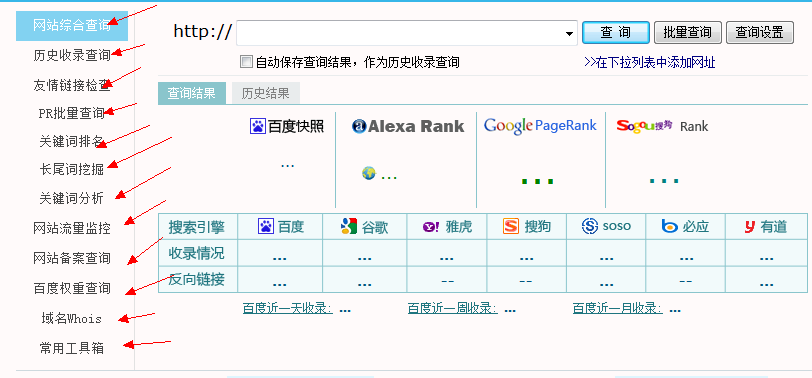Open 网站流量监控 in the sidebar
812x378 pixels.
[72, 228]
